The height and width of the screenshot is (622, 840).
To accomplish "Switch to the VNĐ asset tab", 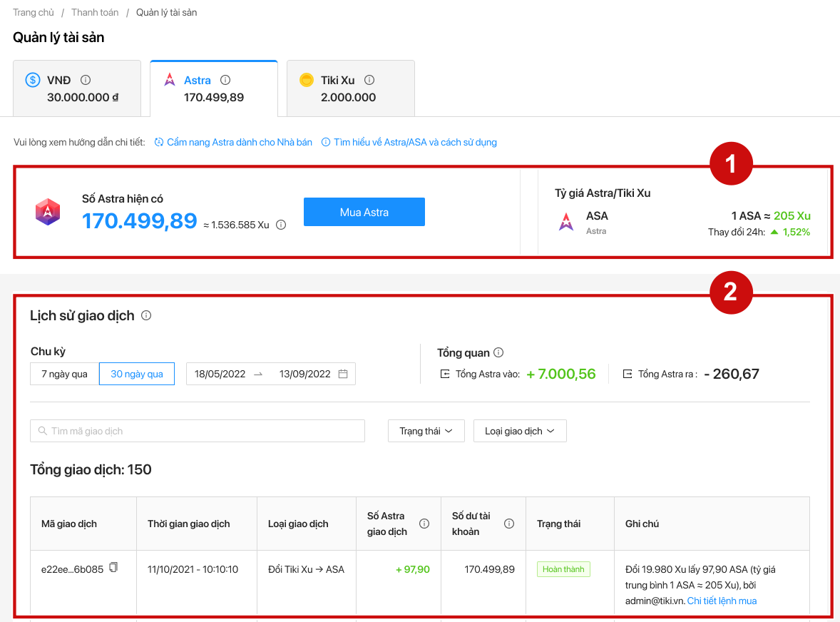I will [77, 88].
